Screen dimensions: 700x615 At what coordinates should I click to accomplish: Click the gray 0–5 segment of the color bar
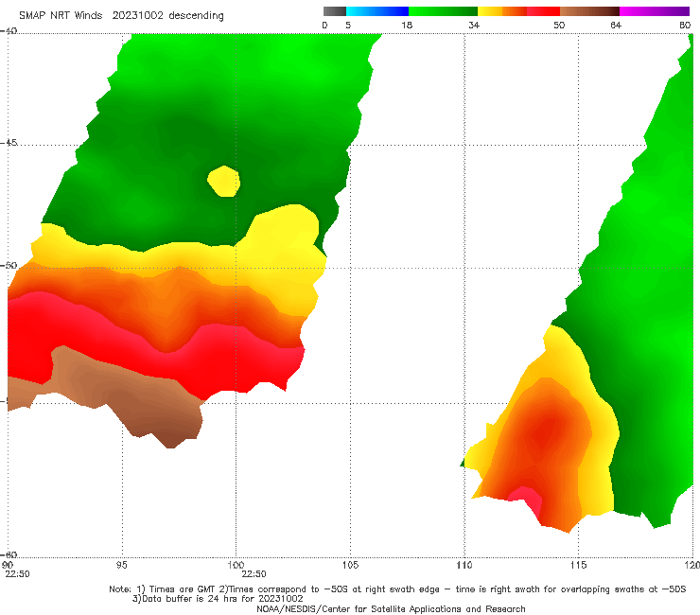point(334,11)
